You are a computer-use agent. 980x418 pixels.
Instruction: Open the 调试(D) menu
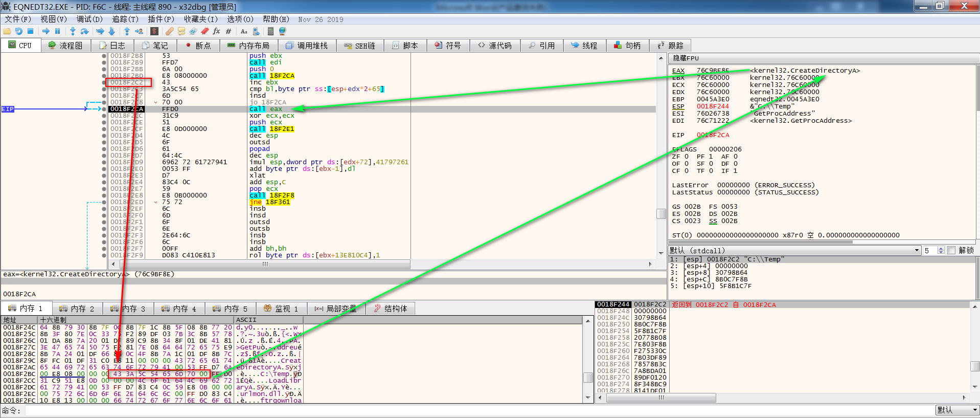click(89, 19)
